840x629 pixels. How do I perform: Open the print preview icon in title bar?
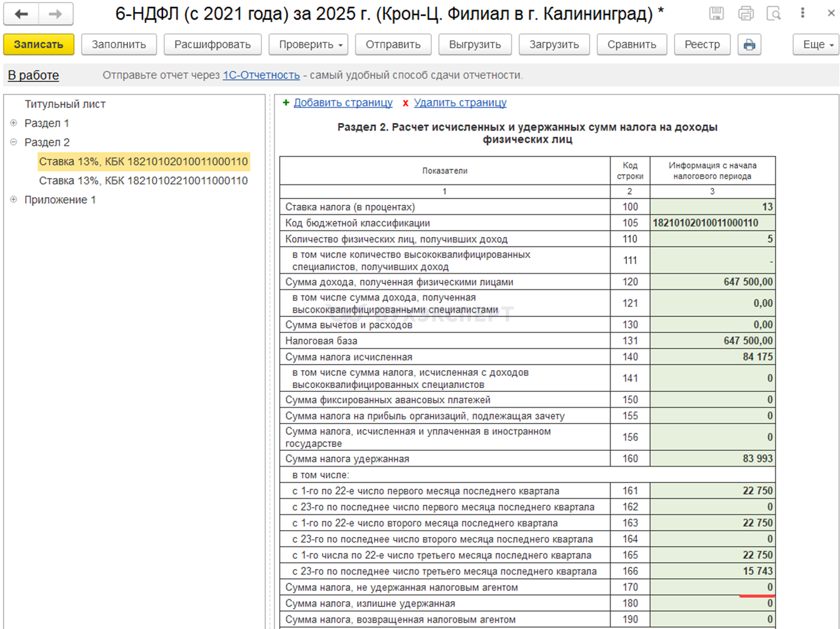[773, 13]
